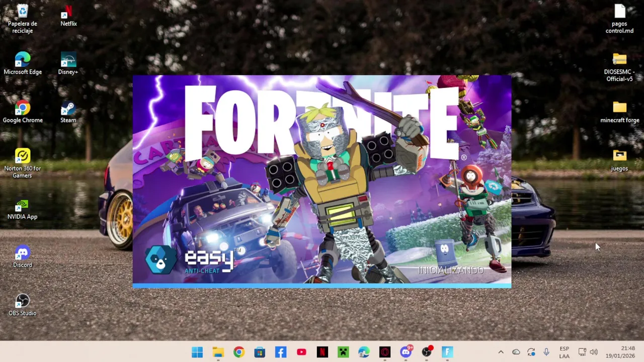This screenshot has width=644, height=362.
Task: Switch to OBS Studio in the taskbar
Action: click(x=427, y=352)
